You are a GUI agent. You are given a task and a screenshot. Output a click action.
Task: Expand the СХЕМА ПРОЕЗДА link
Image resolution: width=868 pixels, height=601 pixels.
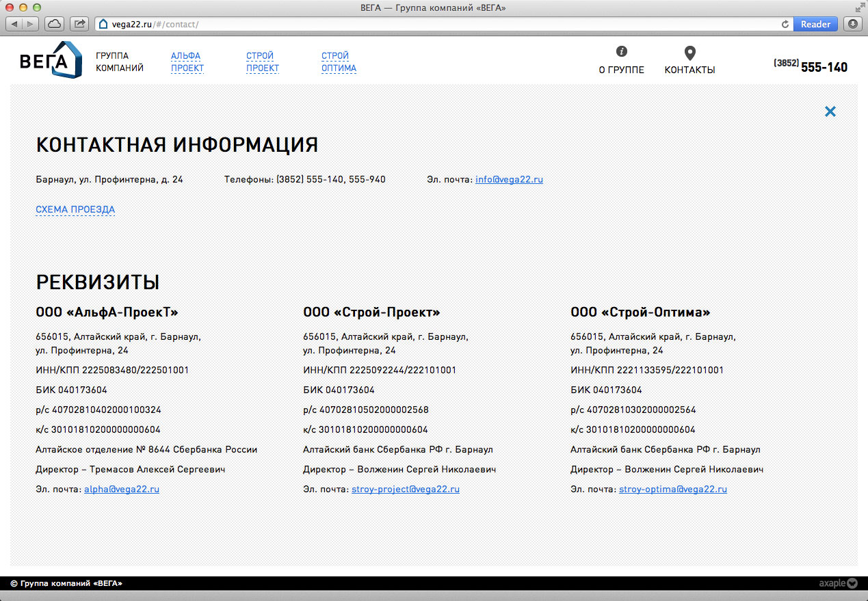tap(75, 209)
